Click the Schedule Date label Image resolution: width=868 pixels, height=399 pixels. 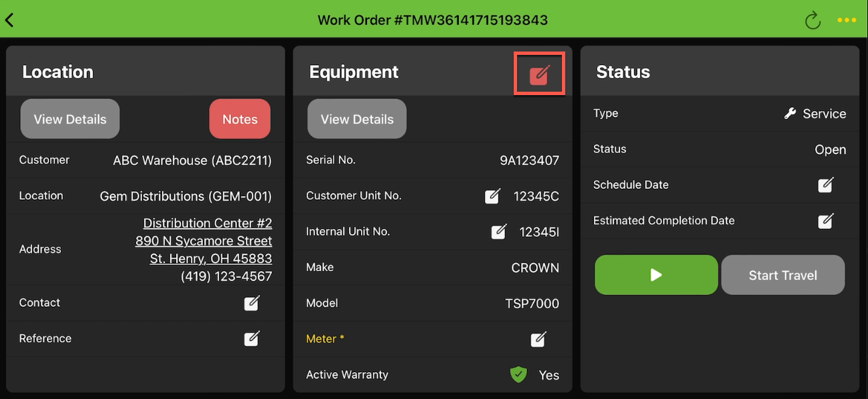pyautogui.click(x=631, y=185)
